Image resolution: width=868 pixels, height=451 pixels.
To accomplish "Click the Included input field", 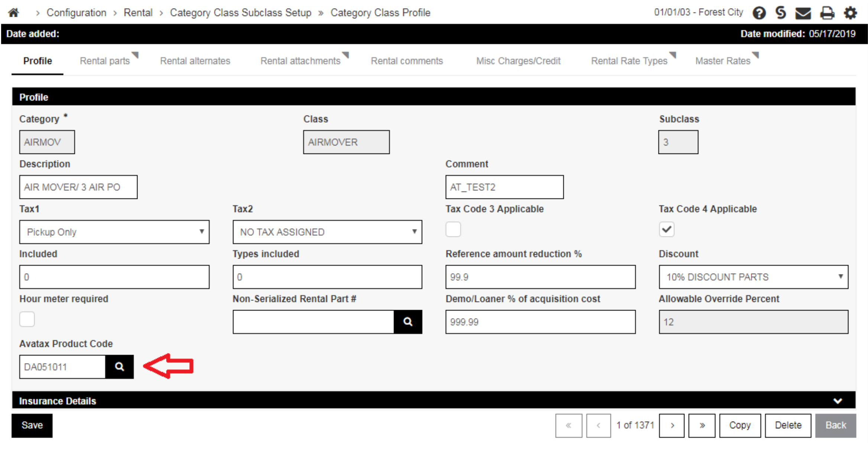I will 114,277.
